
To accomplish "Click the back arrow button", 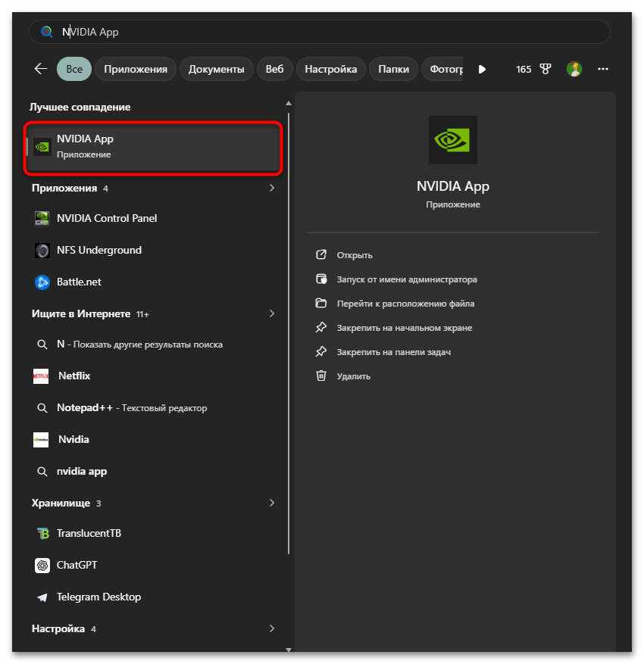I will [41, 69].
